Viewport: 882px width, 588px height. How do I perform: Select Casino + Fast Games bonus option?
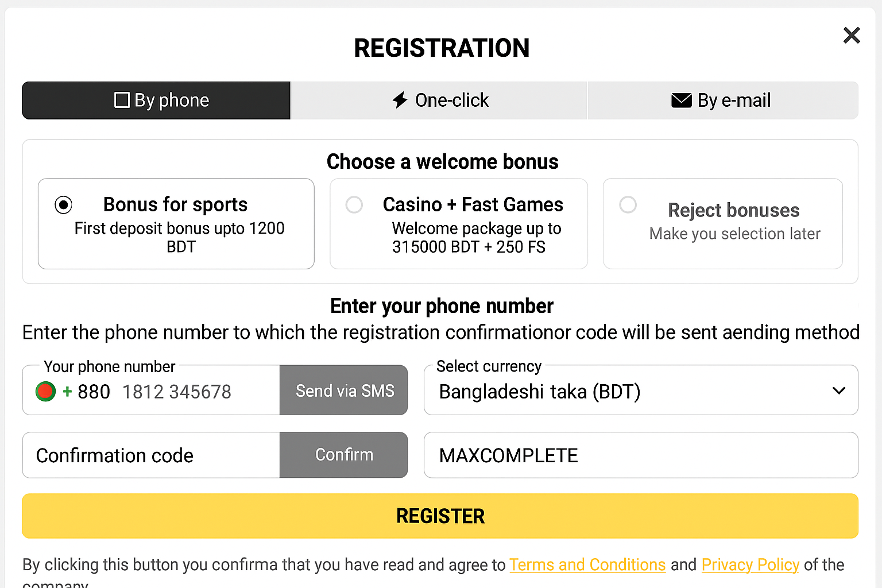pyautogui.click(x=354, y=205)
